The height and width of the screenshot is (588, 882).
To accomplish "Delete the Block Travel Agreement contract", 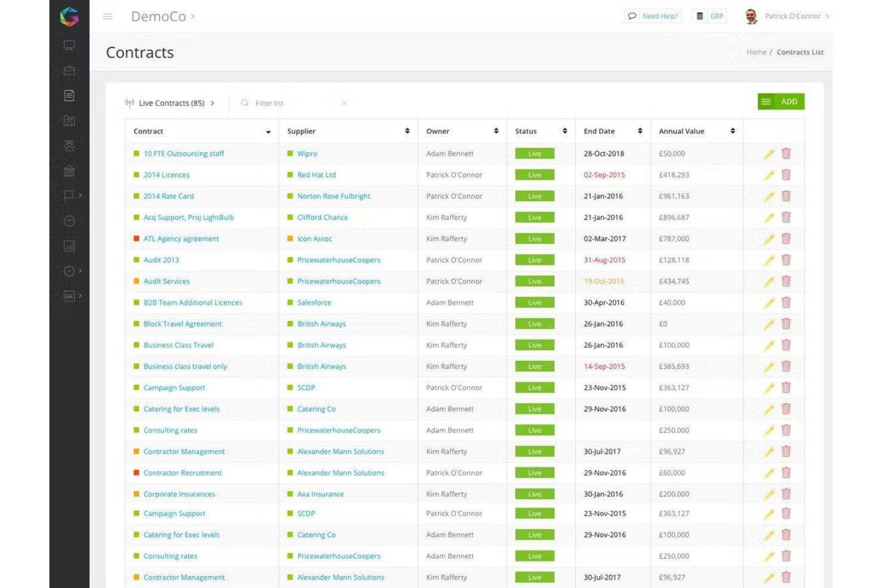I will point(786,323).
